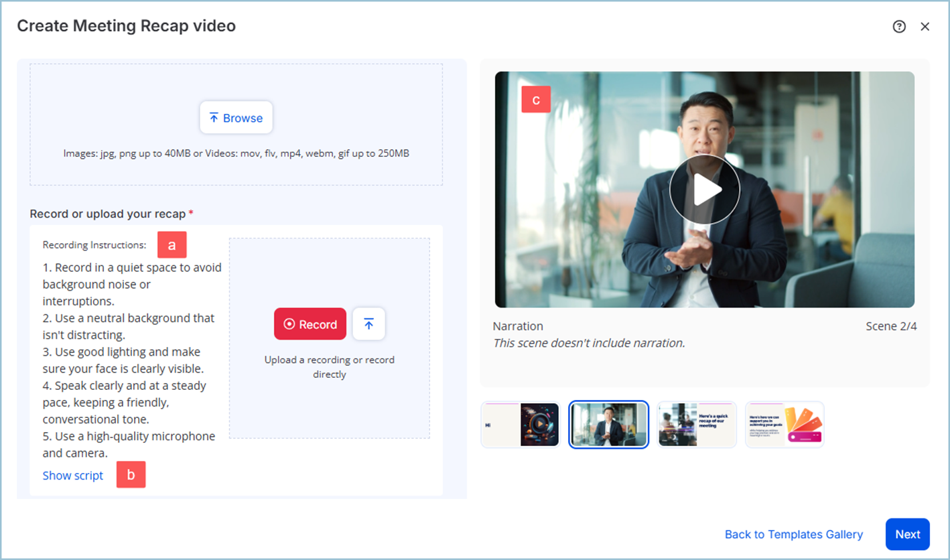Screen dimensions: 950x560
Task: Click red callout marker 'c' on video preview
Action: (x=536, y=99)
